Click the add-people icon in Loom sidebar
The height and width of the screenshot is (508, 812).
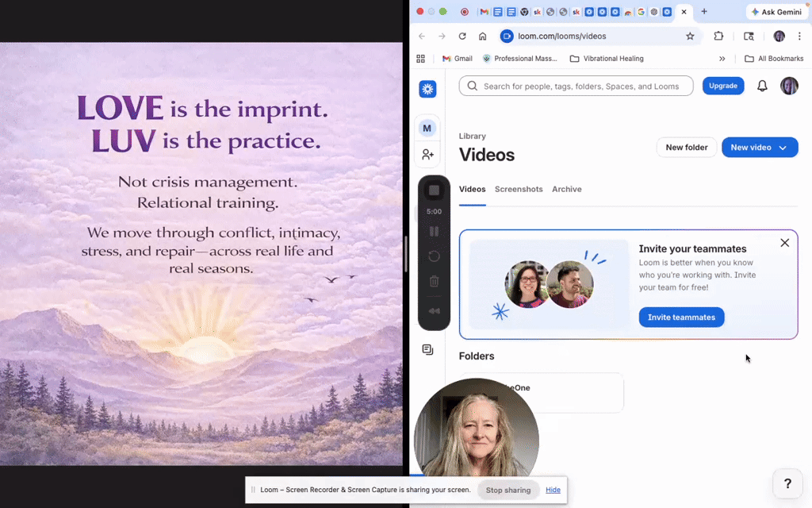click(x=427, y=155)
